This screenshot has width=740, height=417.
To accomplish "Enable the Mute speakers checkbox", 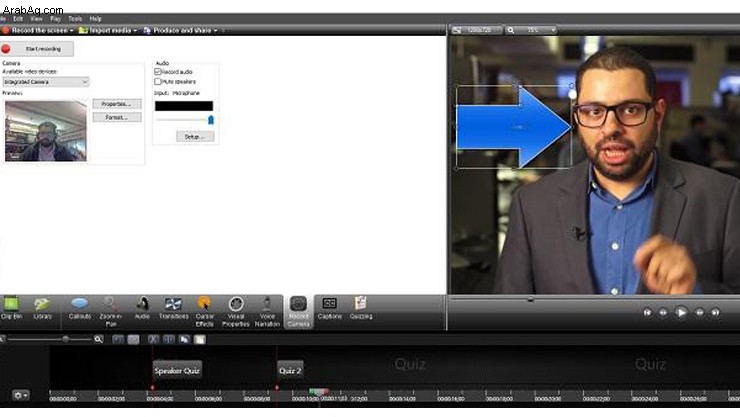I will (x=158, y=81).
